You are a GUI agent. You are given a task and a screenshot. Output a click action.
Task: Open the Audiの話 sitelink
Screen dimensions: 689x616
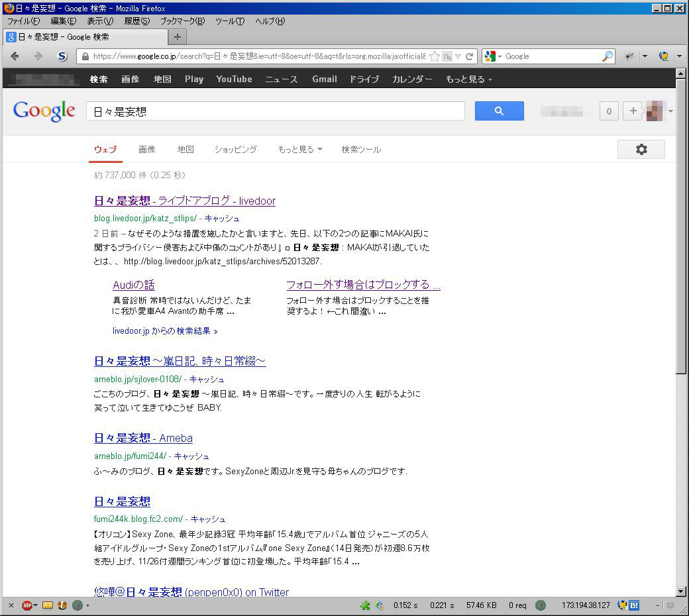pos(134,285)
